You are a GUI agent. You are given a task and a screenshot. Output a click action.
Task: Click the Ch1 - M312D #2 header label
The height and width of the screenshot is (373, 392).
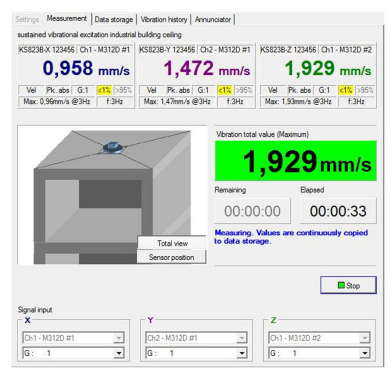tap(347, 50)
